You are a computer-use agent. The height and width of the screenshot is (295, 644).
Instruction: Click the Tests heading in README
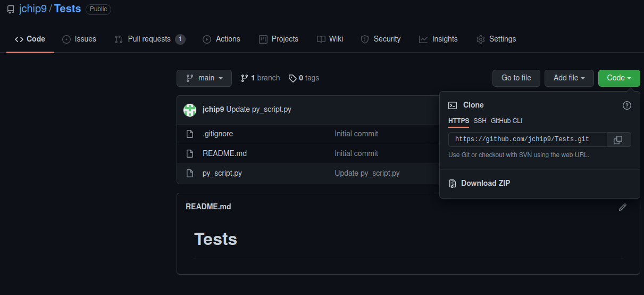click(x=215, y=239)
